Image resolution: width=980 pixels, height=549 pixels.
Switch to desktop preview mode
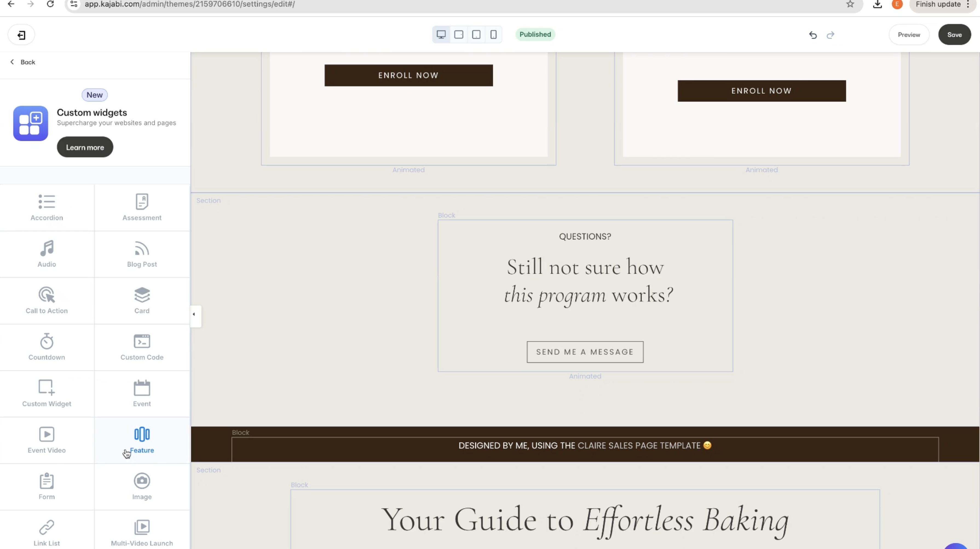441,35
